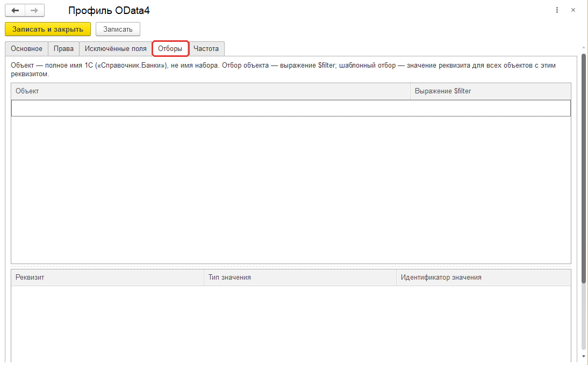
Task: Click the scrollbar down arrow
Action: coord(584,357)
